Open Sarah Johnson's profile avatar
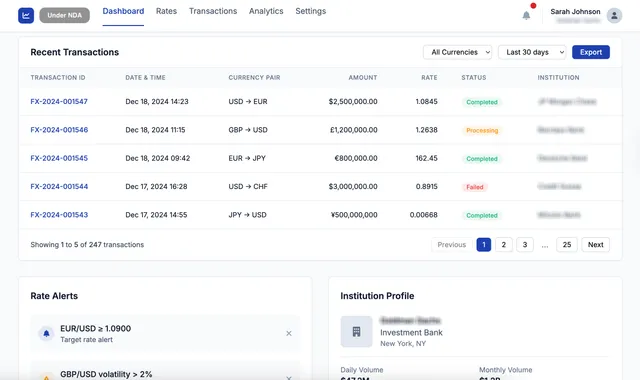This screenshot has width=640, height=380. click(x=614, y=16)
